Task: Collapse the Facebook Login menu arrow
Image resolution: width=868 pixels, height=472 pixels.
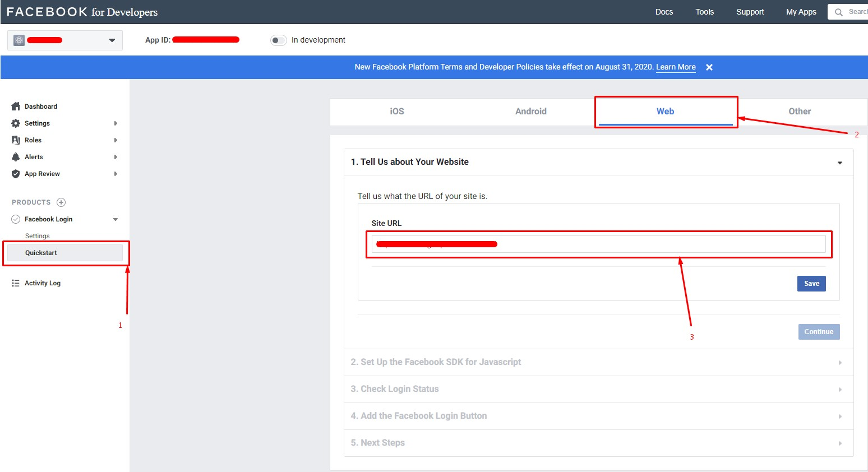Action: 116,219
